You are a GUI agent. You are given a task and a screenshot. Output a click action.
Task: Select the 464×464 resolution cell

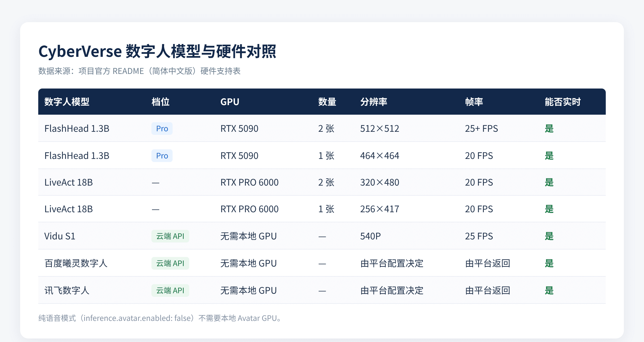380,156
